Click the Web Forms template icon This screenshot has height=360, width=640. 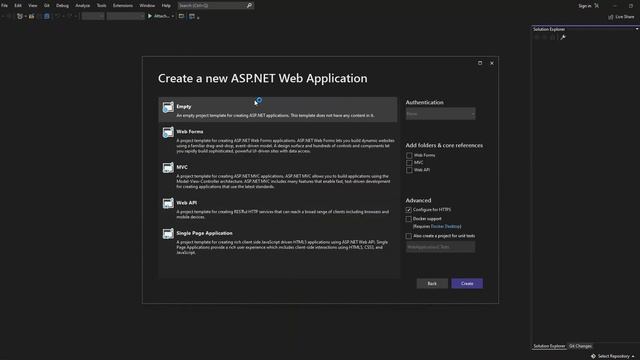click(x=168, y=132)
